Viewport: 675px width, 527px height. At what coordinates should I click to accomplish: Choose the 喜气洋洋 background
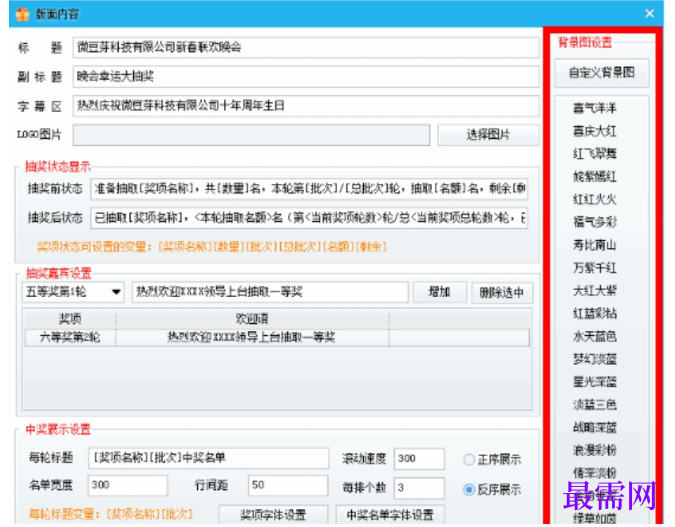pyautogui.click(x=595, y=108)
